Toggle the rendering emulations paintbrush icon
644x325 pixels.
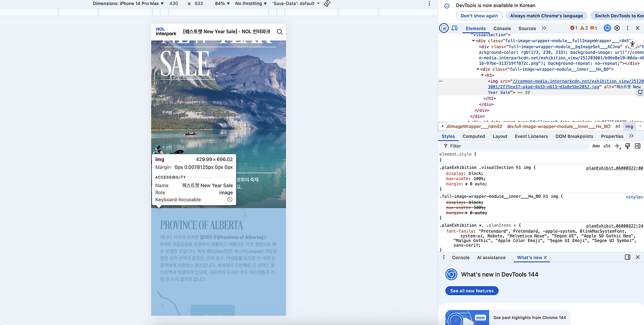(627, 146)
